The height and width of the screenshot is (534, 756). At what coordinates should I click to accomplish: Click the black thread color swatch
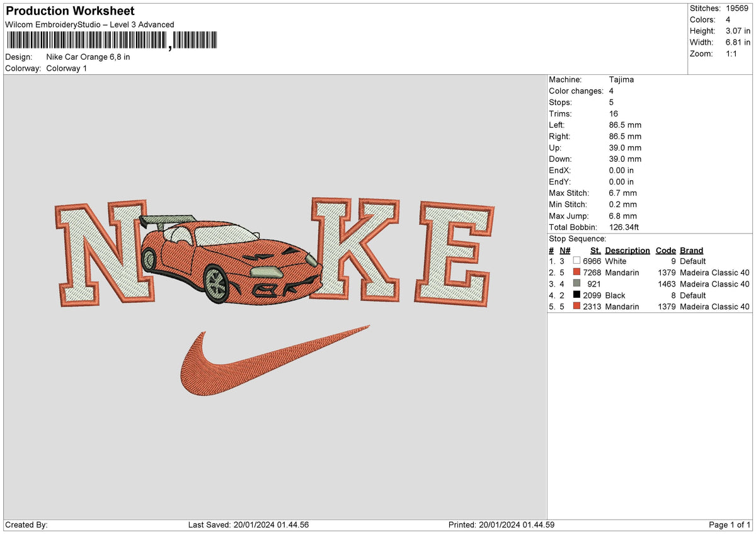coord(576,295)
